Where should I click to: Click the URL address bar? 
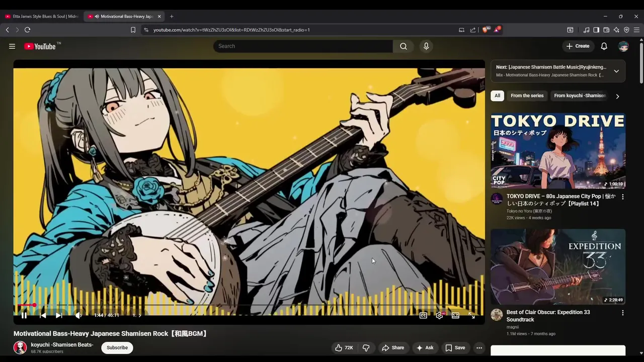(x=302, y=30)
